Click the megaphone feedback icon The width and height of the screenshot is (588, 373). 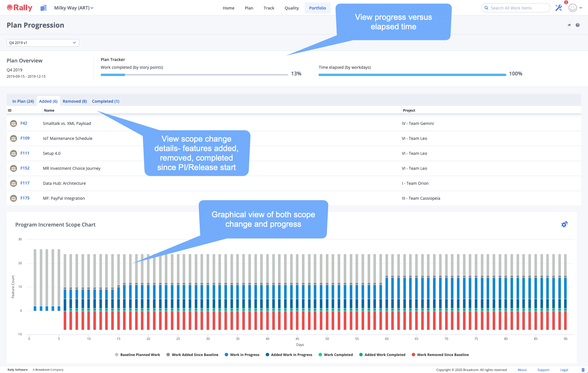tap(569, 25)
